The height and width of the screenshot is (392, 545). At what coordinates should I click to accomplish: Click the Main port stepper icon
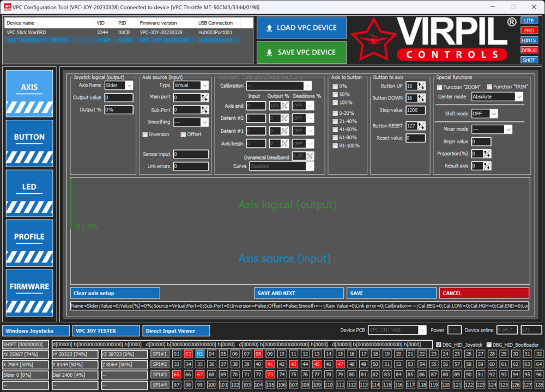point(205,97)
